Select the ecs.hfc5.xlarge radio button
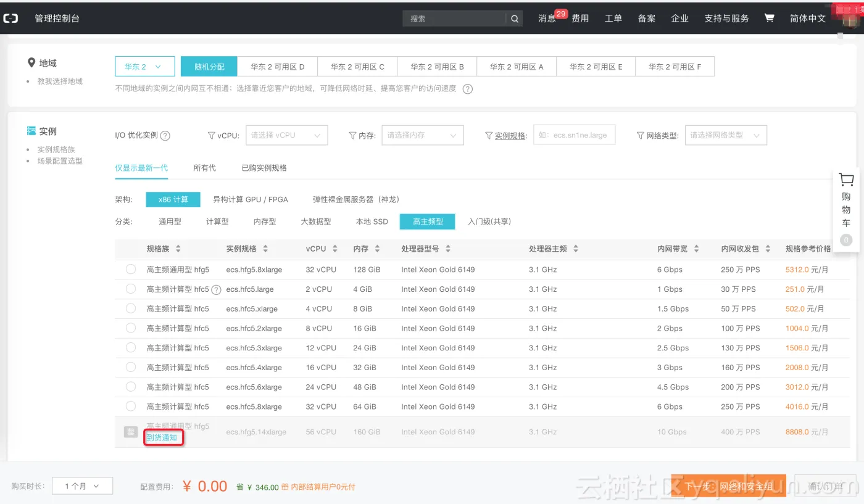Viewport: 864px width, 504px height. pos(131,308)
